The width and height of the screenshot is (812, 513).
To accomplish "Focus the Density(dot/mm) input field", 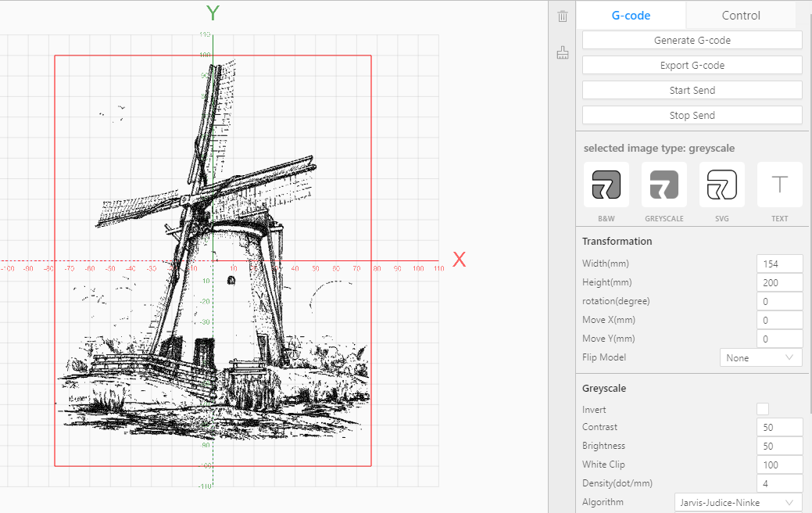I will [779, 483].
